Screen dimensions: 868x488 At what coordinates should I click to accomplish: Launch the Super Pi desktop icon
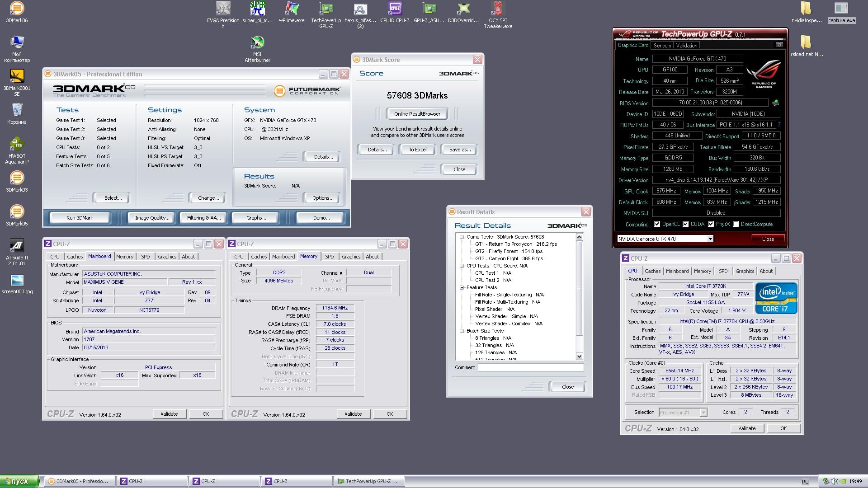[257, 12]
